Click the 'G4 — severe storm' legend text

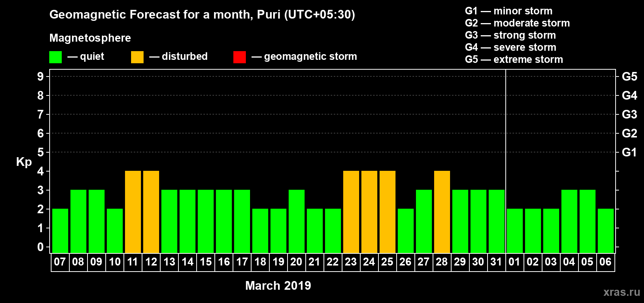(511, 47)
